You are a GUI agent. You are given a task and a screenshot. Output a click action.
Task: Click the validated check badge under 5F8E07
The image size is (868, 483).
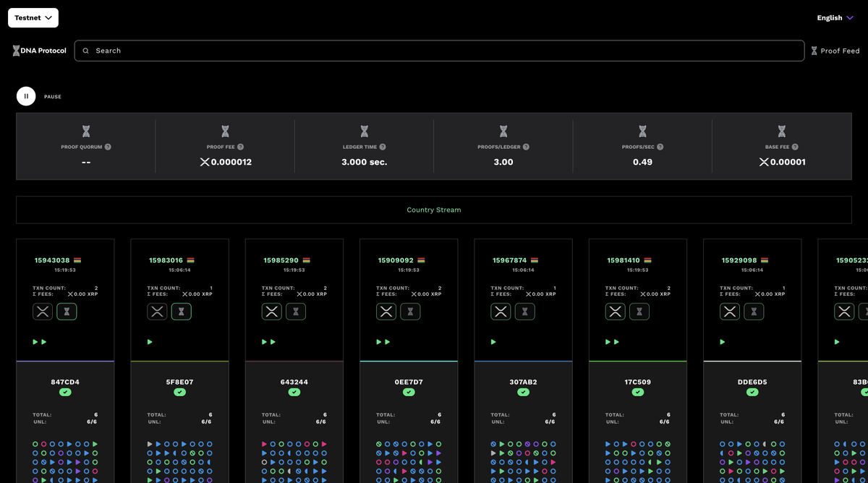[179, 392]
